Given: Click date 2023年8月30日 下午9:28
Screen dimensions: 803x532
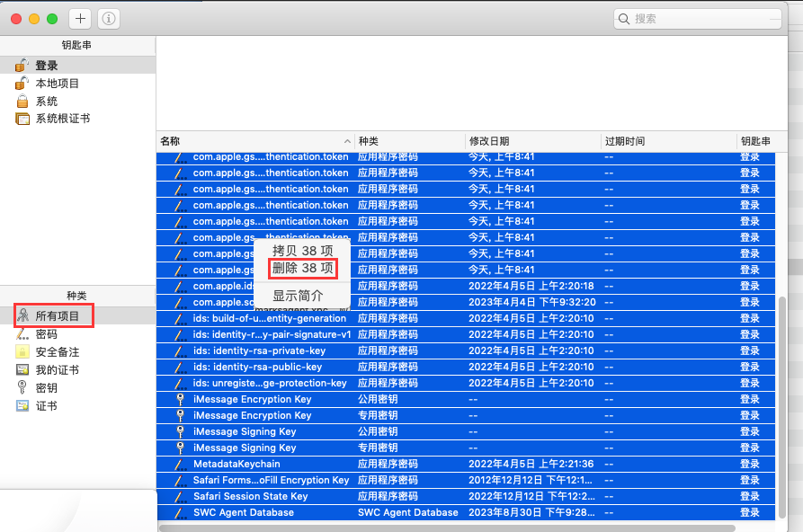Looking at the screenshot, I should pyautogui.click(x=531, y=512).
